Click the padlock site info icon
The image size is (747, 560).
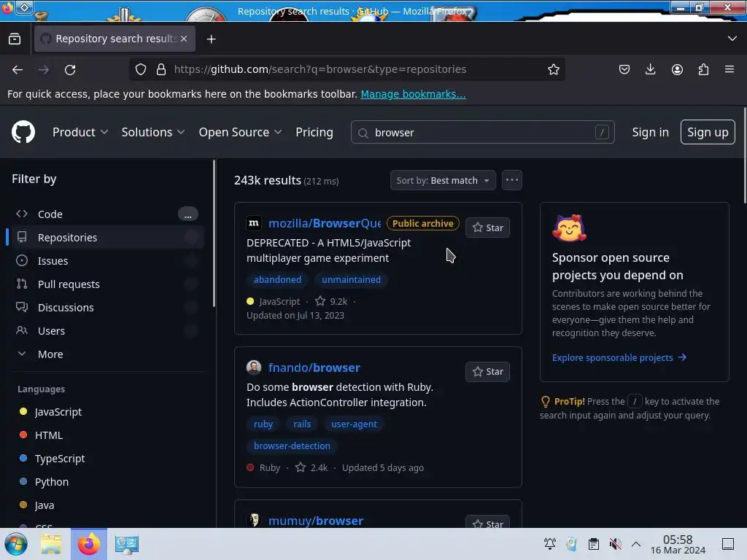(161, 69)
